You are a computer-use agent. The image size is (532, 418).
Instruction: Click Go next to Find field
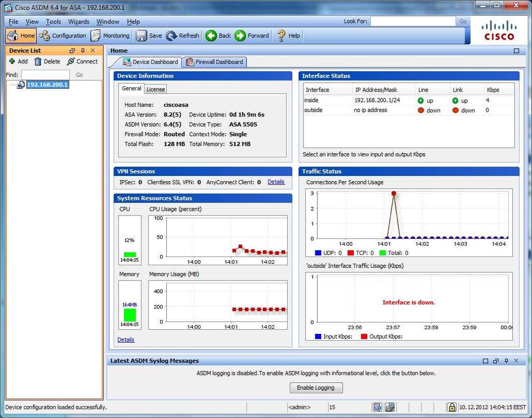point(79,75)
